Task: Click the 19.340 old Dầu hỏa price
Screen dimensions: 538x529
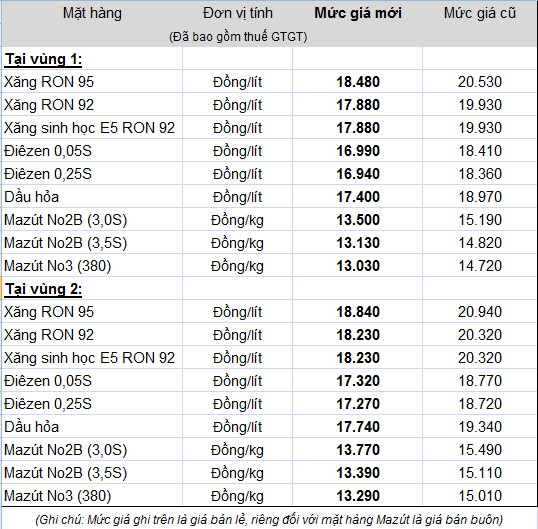Action: 480,427
